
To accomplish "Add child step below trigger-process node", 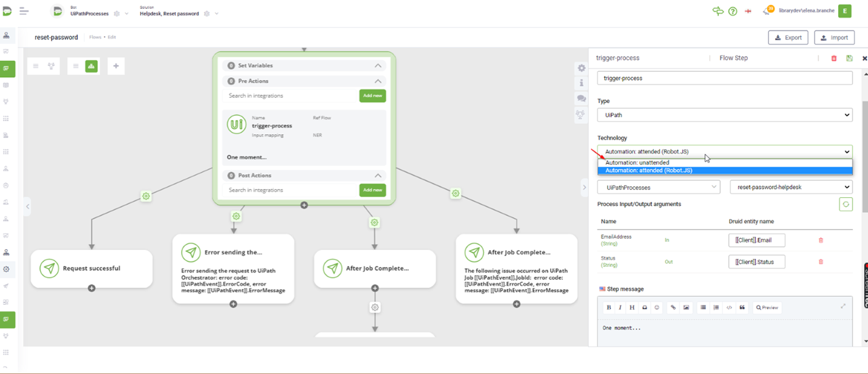I will (x=304, y=205).
